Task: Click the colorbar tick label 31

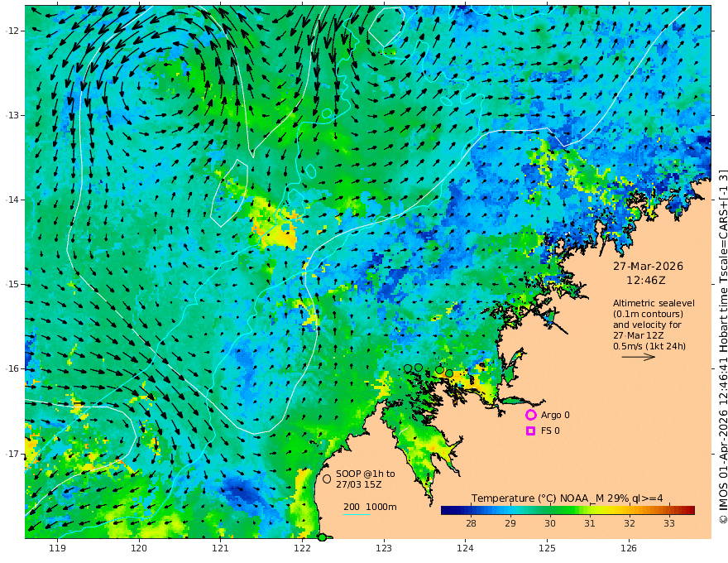Action: pos(590,523)
